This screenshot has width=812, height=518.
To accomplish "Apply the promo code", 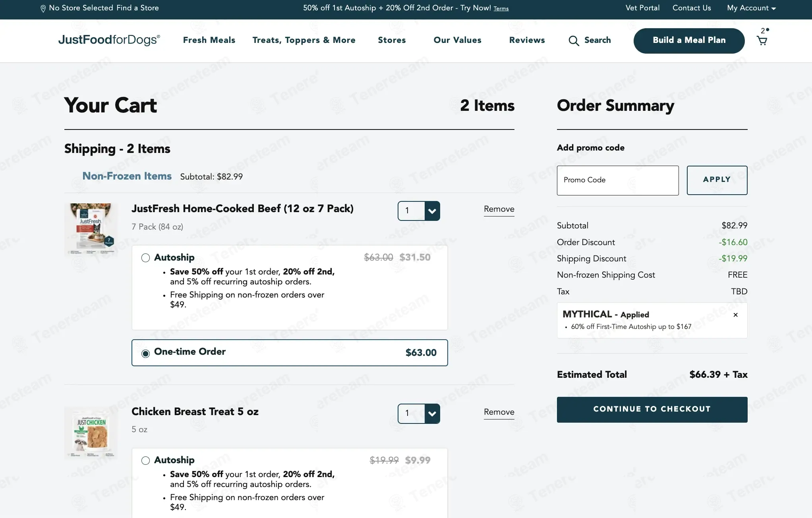I will pyautogui.click(x=717, y=180).
